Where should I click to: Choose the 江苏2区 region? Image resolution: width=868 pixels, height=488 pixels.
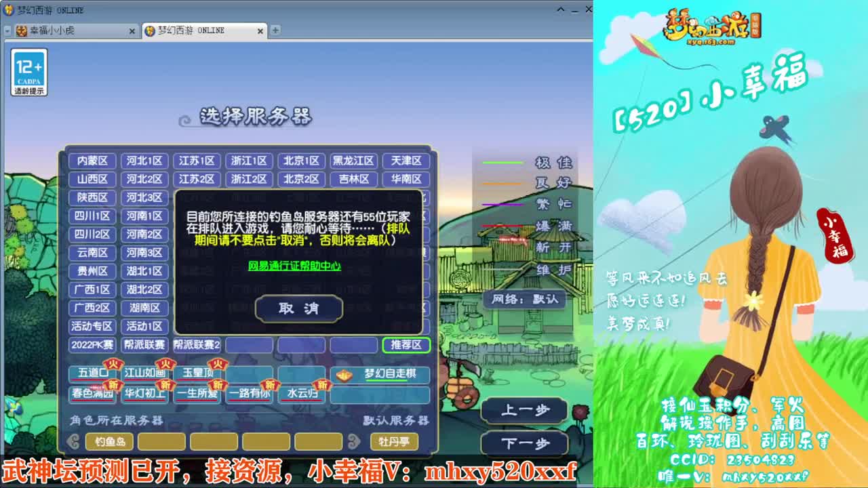click(197, 179)
